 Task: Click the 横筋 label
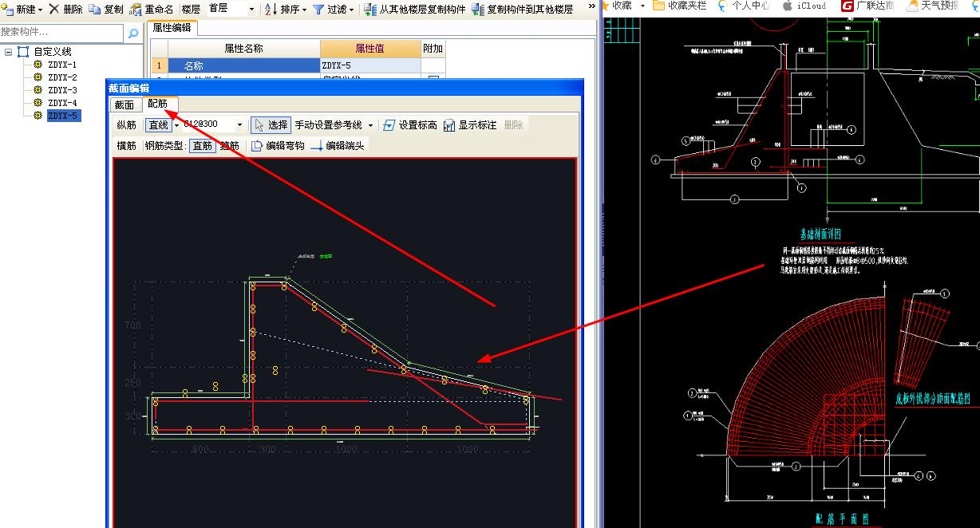point(126,146)
